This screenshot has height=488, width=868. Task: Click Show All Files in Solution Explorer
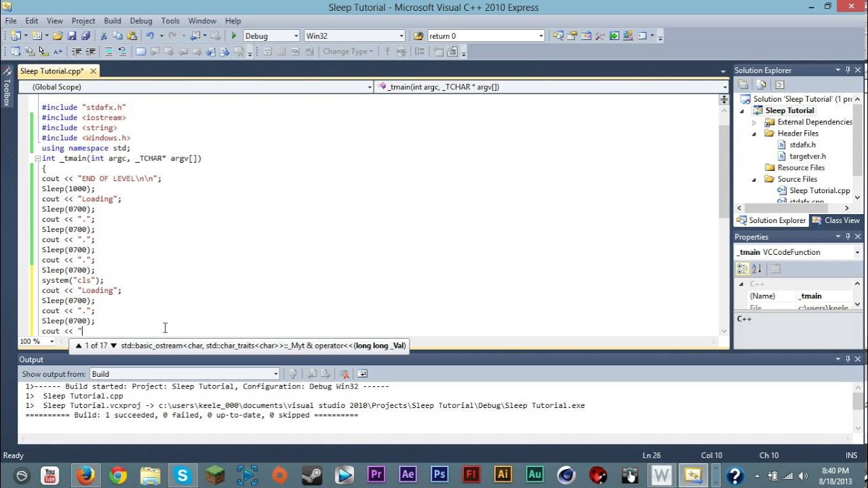pos(761,85)
